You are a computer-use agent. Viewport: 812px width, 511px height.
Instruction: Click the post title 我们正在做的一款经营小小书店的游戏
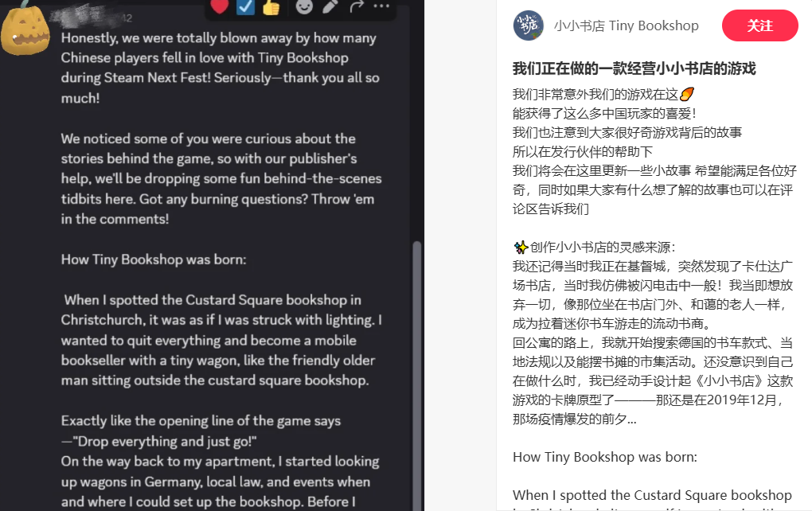coord(634,68)
